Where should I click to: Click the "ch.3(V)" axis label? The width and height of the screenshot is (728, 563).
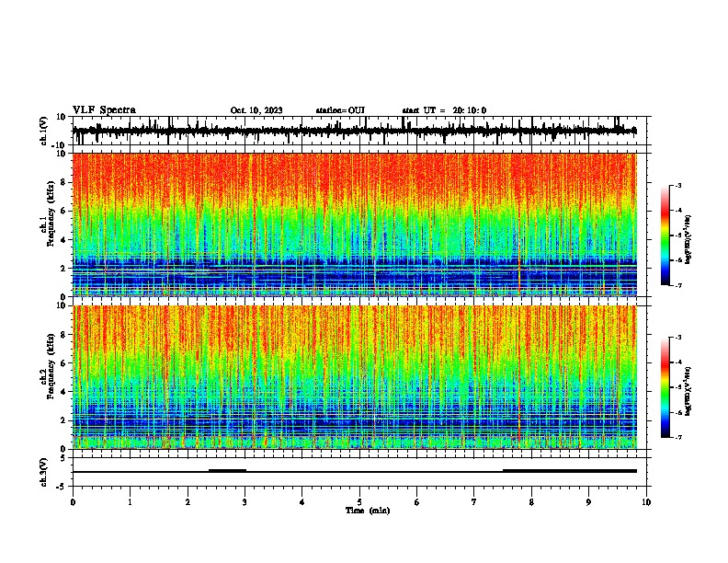(44, 472)
